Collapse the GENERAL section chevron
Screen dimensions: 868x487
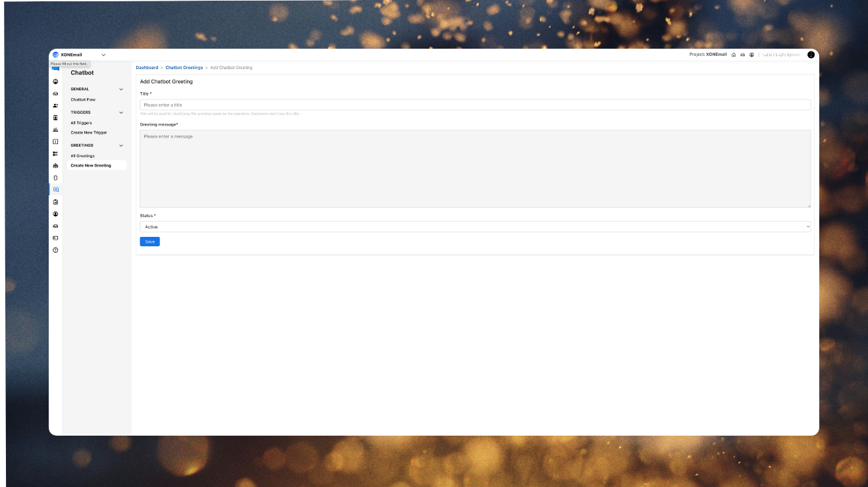tap(121, 89)
